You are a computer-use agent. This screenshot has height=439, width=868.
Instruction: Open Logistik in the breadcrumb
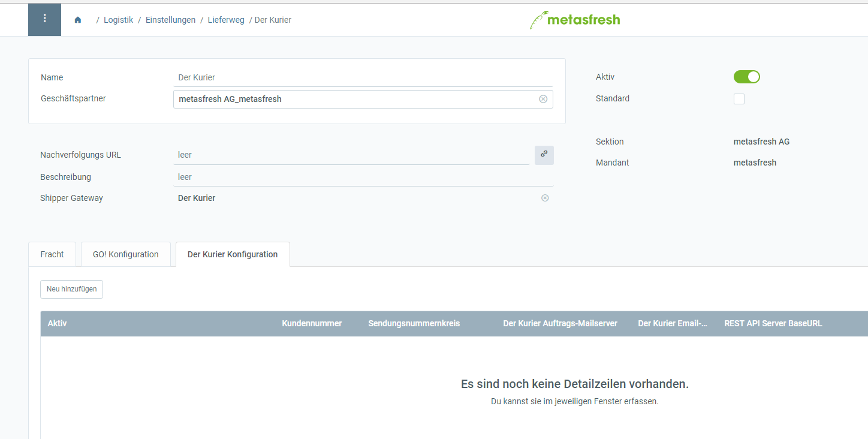click(x=119, y=20)
